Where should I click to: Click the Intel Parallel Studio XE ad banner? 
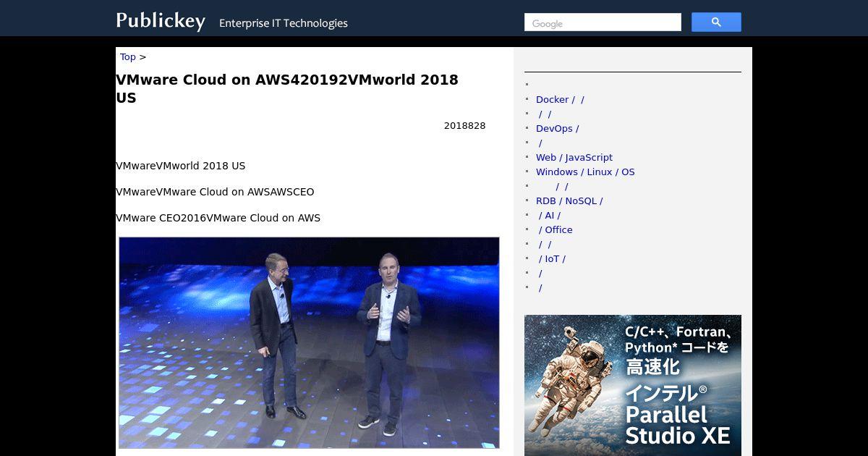tap(633, 385)
